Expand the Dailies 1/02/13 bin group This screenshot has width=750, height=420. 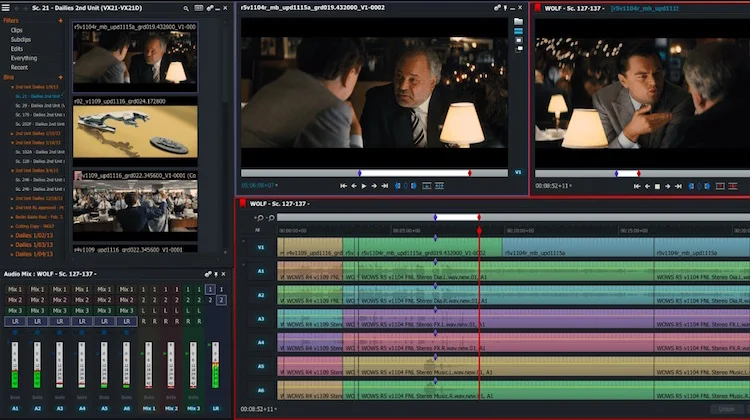[x=12, y=235]
